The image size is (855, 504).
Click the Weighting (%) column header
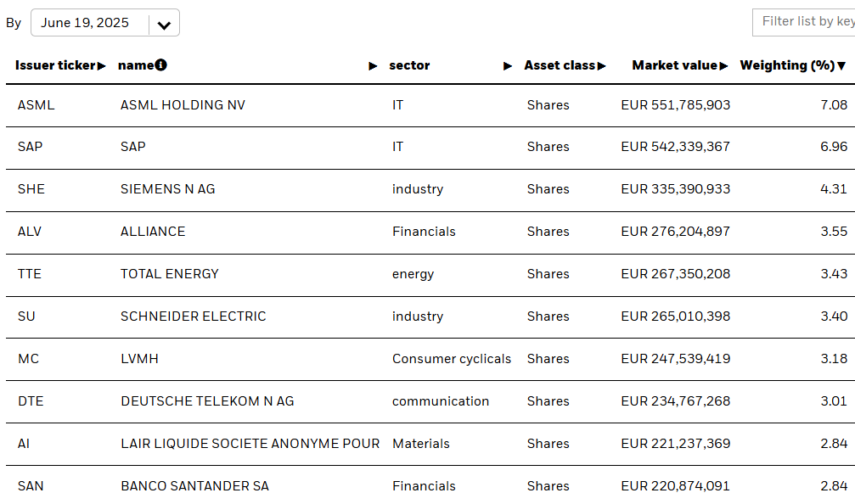[x=787, y=65]
